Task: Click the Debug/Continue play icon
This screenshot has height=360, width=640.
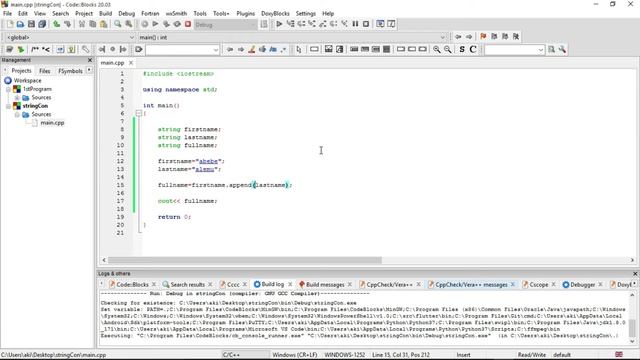Action: (x=279, y=24)
